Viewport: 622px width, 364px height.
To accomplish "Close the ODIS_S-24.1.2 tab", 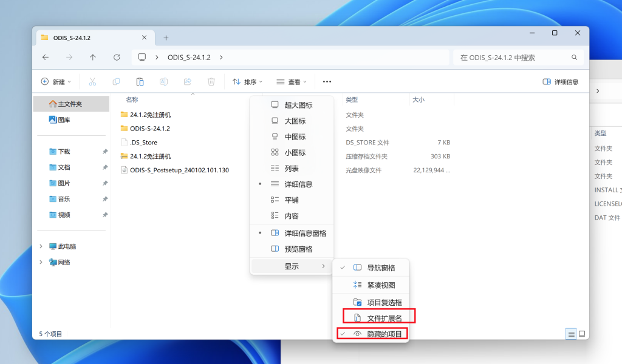I will click(x=144, y=38).
